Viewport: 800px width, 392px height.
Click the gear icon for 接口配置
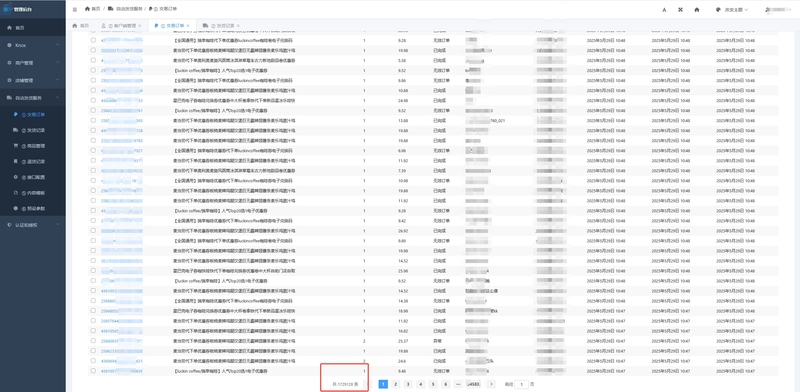point(16,177)
